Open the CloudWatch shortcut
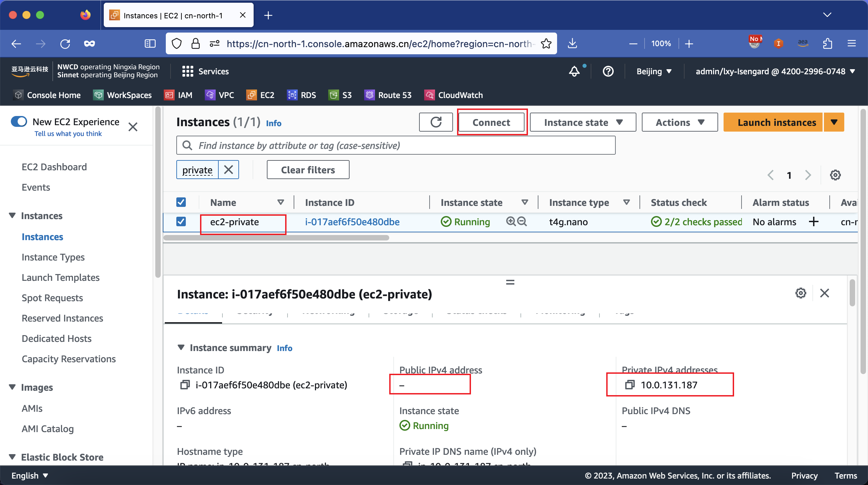This screenshot has height=485, width=868. click(454, 95)
